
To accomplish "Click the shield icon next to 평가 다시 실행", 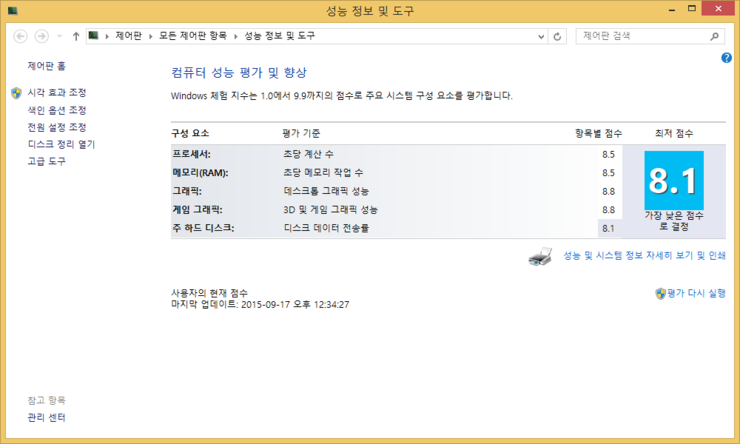I will [x=660, y=293].
